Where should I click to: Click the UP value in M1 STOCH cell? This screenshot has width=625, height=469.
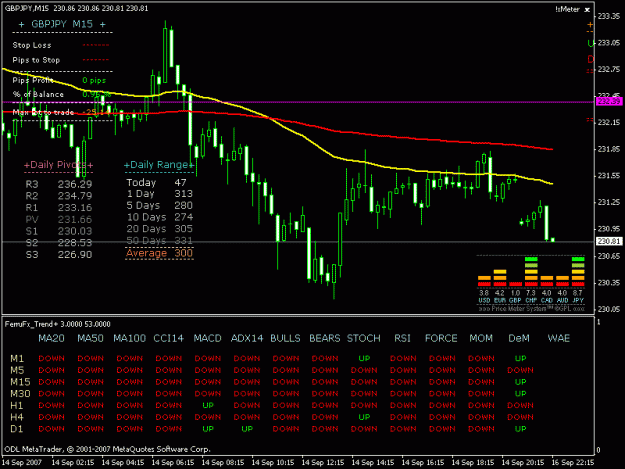click(364, 358)
